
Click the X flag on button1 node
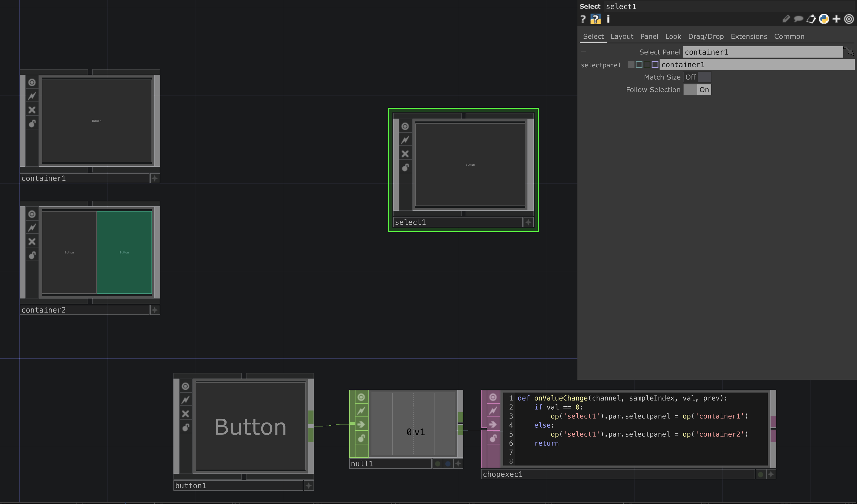coord(185,414)
